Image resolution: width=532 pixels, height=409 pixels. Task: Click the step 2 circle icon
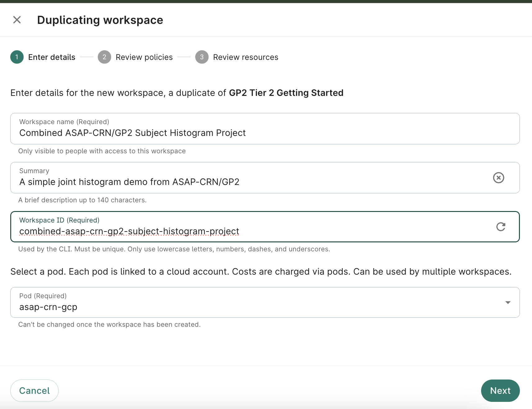[105, 57]
